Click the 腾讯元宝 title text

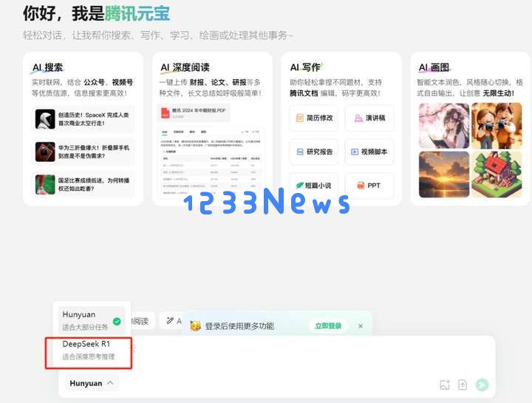[137, 14]
